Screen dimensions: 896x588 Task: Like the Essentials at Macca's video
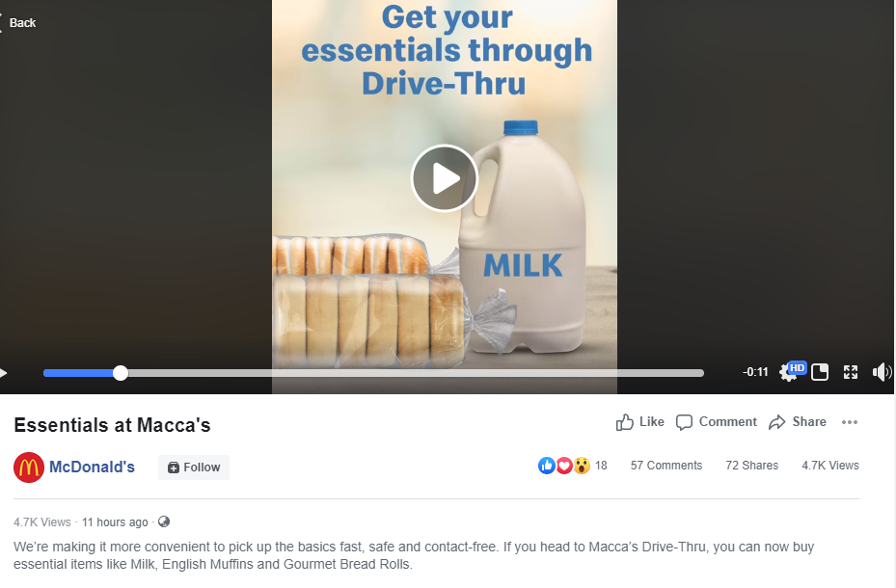pos(638,421)
